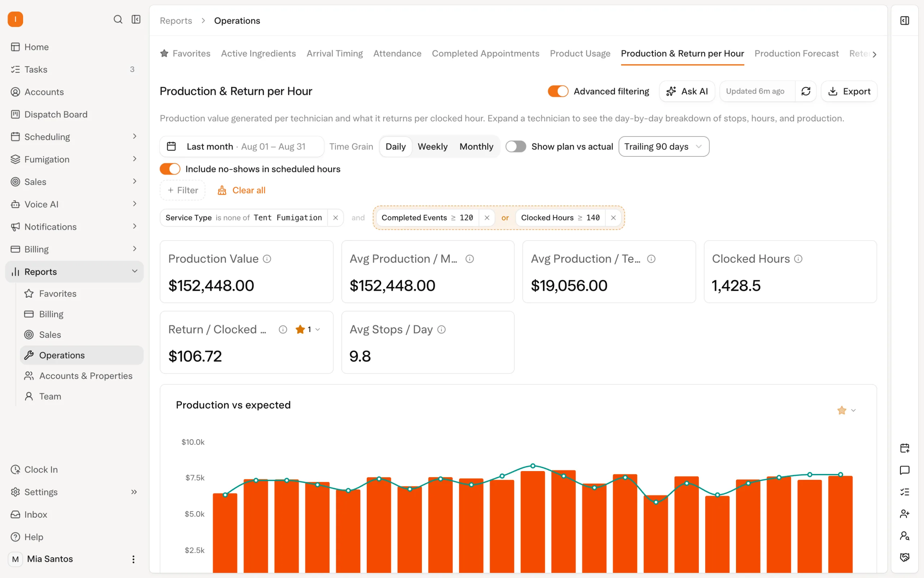
Task: Switch to the Production Forecast tab
Action: 797,53
